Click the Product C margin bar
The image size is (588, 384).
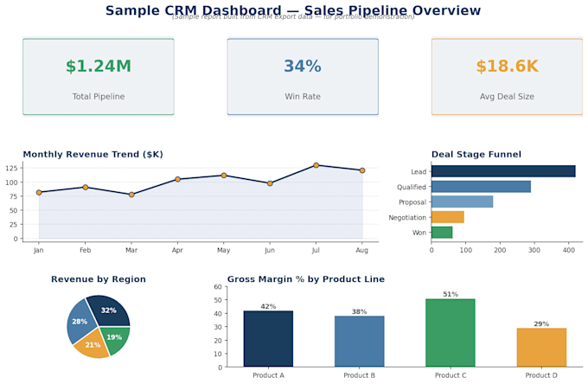[451, 333]
